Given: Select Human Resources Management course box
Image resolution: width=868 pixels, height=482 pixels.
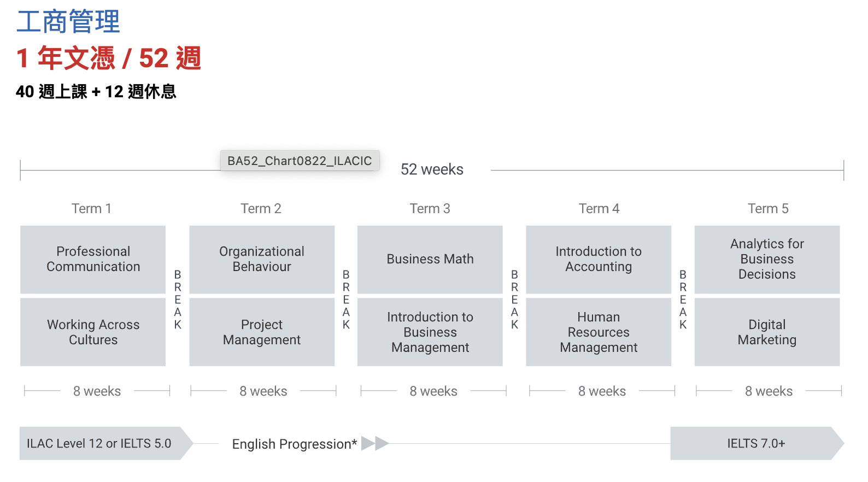Looking at the screenshot, I should 599,332.
